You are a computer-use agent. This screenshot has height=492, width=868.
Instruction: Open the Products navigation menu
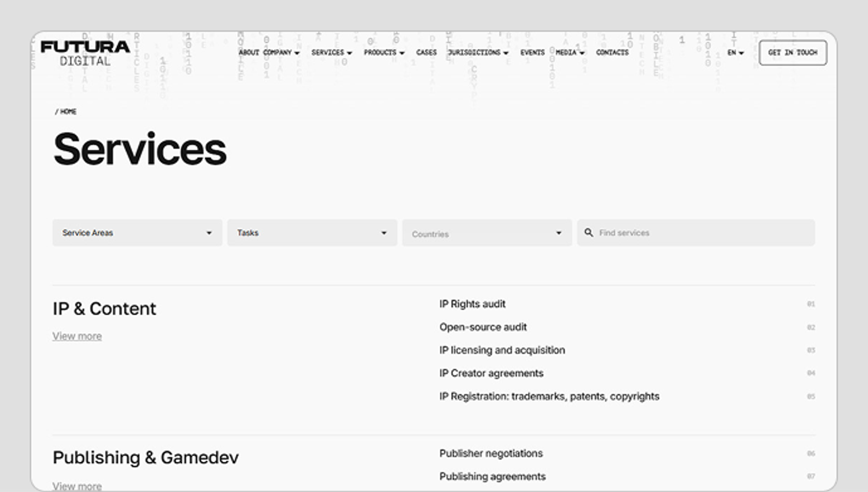pyautogui.click(x=384, y=53)
